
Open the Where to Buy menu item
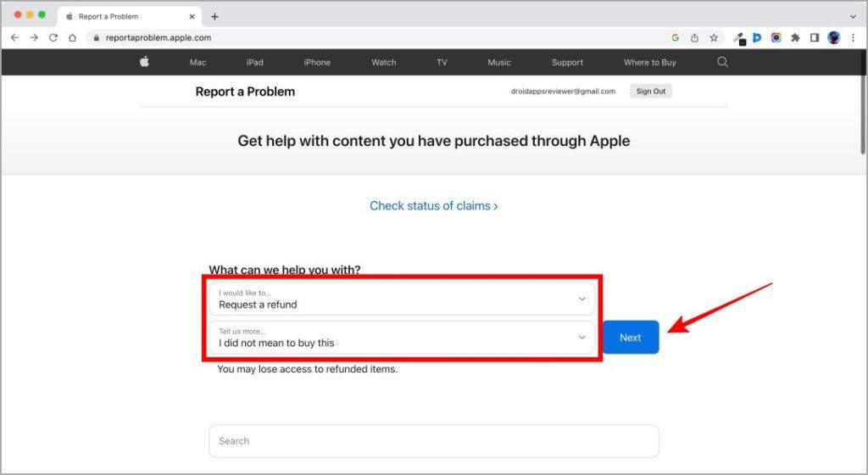pyautogui.click(x=650, y=63)
